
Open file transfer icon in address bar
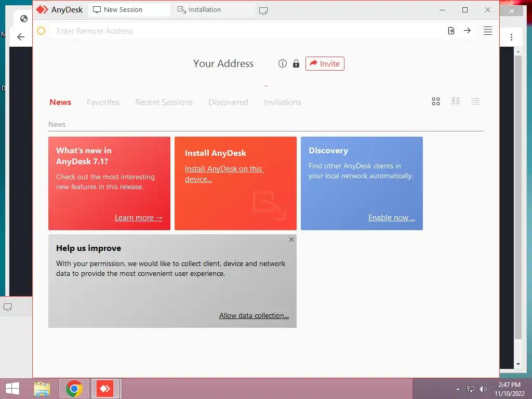[x=451, y=31]
